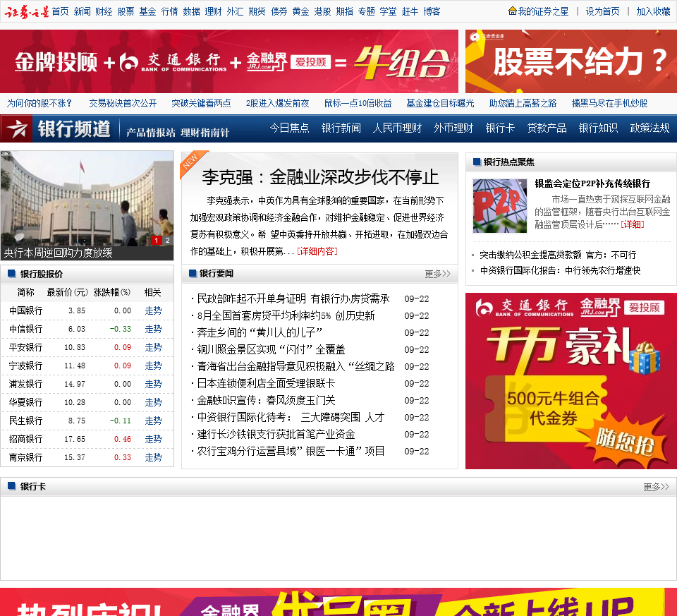The width and height of the screenshot is (677, 616).
Task: Click the 银行频道 star logo icon
Action: (17, 128)
